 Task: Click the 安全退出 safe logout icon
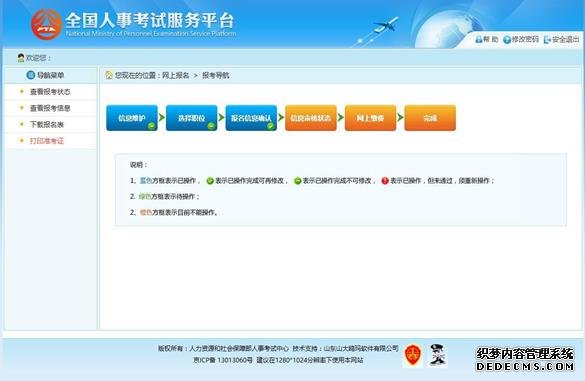[x=547, y=40]
